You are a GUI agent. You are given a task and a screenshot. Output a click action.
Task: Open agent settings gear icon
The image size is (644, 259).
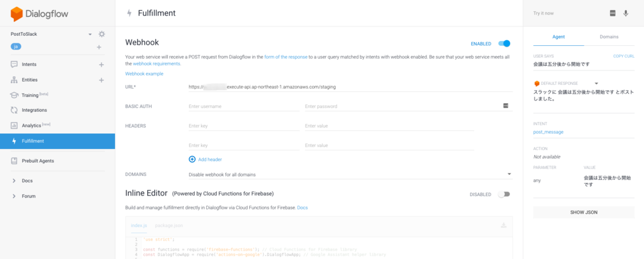(102, 34)
